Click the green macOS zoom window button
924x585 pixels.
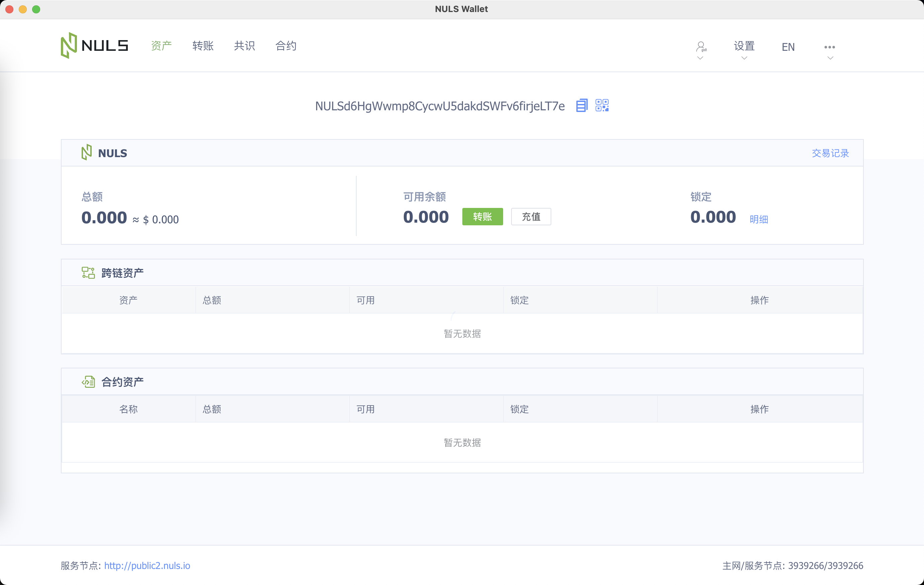(x=36, y=9)
